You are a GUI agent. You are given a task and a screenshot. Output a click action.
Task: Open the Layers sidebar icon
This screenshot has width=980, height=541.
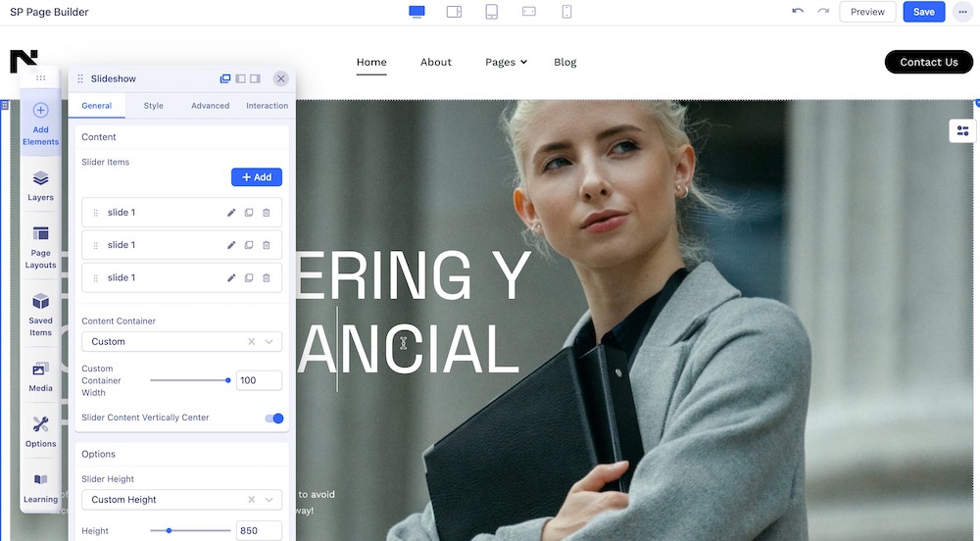point(40,185)
